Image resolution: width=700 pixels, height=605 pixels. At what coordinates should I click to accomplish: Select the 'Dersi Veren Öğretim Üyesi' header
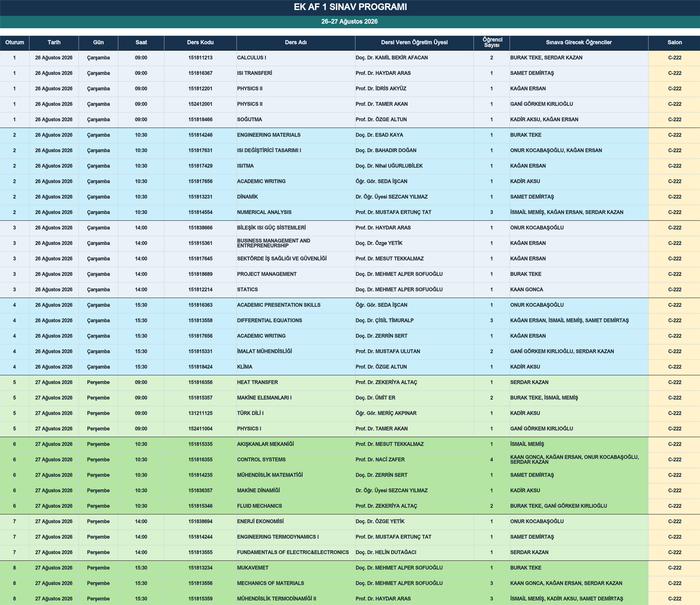(414, 43)
